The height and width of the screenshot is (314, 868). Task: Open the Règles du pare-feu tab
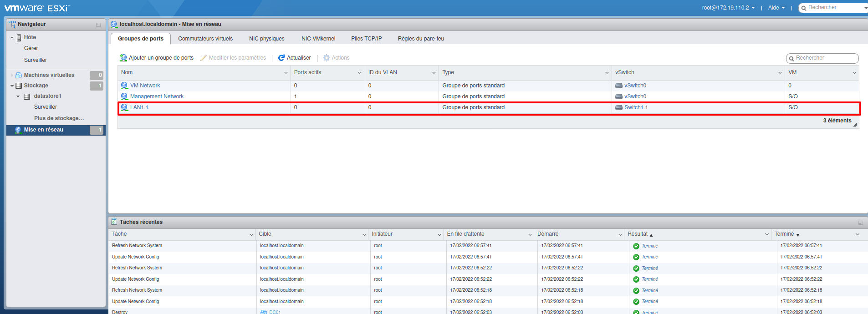pos(420,39)
